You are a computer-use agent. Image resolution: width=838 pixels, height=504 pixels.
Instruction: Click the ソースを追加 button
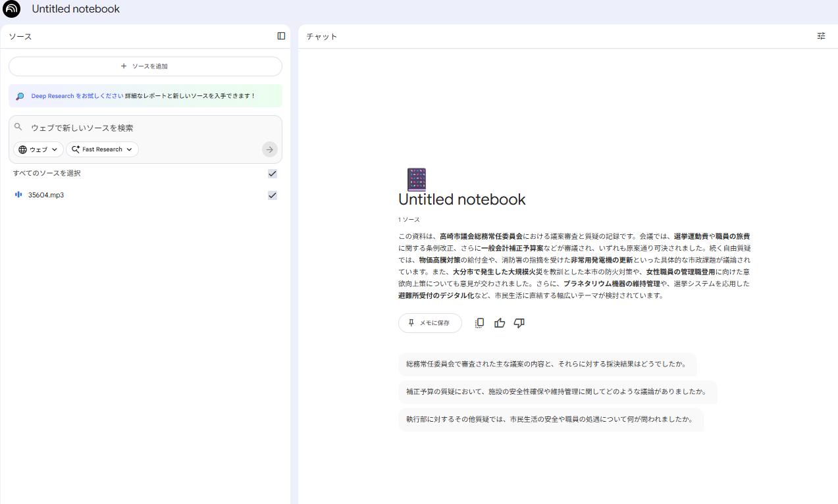(145, 66)
